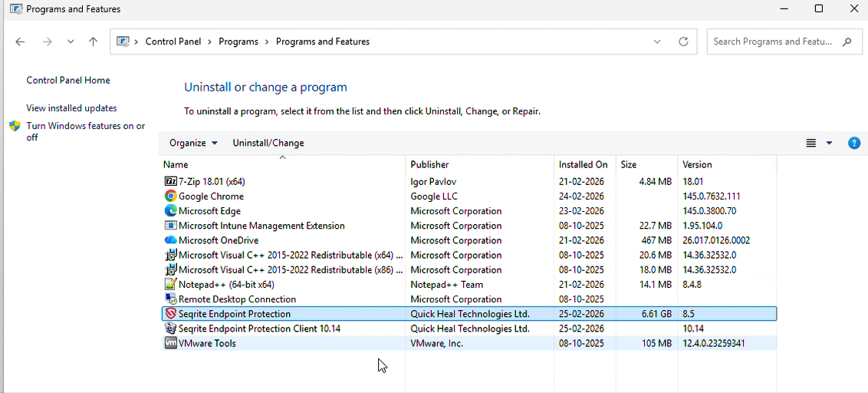Click the Programs breadcrumb
Image resolution: width=868 pixels, height=393 pixels.
[238, 41]
